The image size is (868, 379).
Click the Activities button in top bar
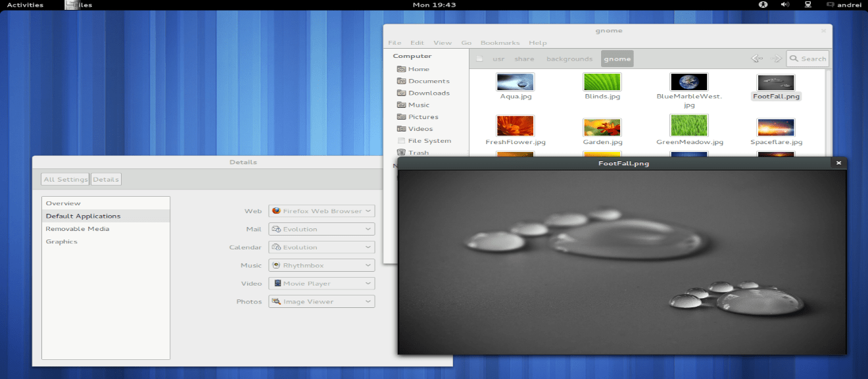(x=25, y=5)
